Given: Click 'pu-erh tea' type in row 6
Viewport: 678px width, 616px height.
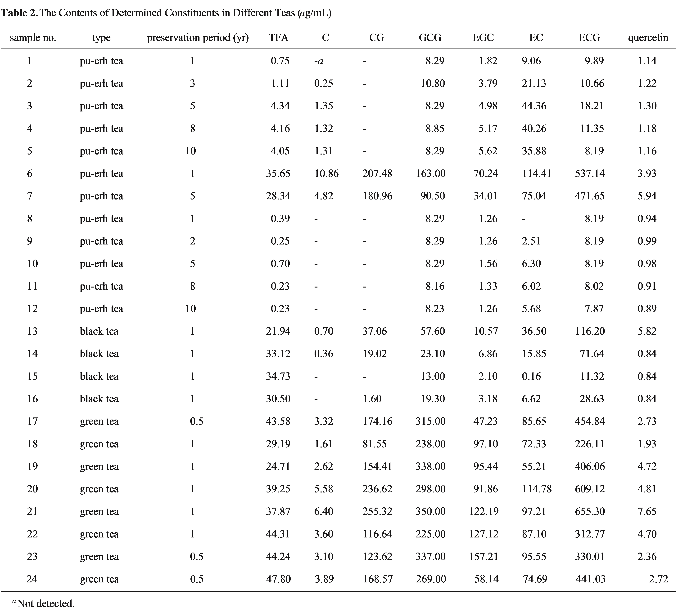Looking at the screenshot, I should [x=102, y=174].
